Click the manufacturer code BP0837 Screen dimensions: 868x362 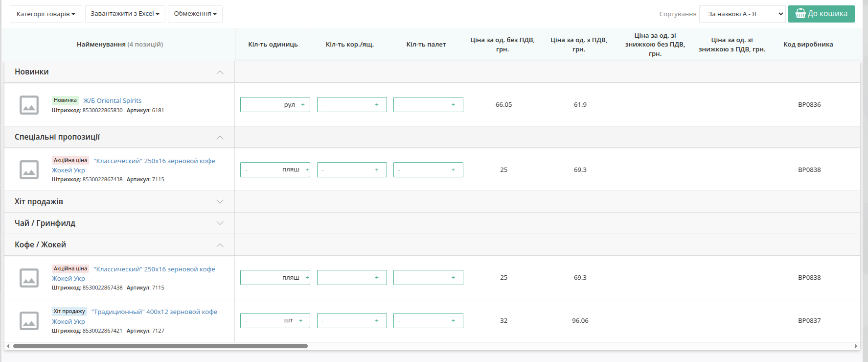pos(809,321)
